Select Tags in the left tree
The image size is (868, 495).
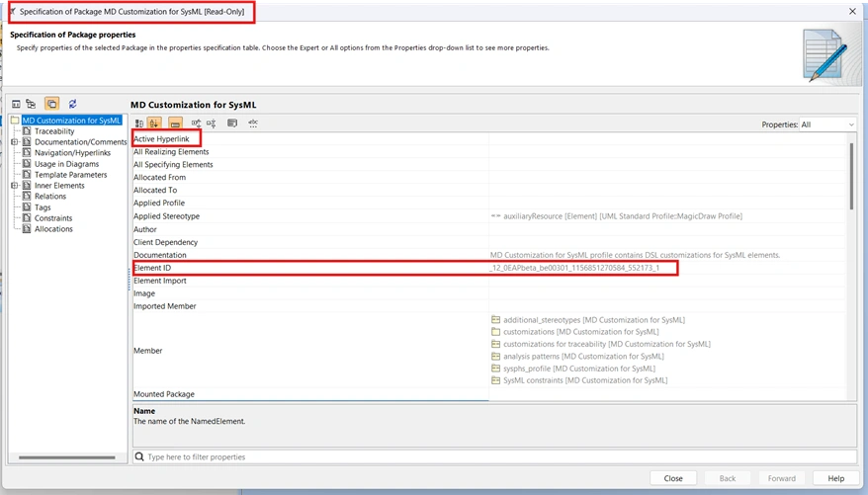[x=43, y=207]
